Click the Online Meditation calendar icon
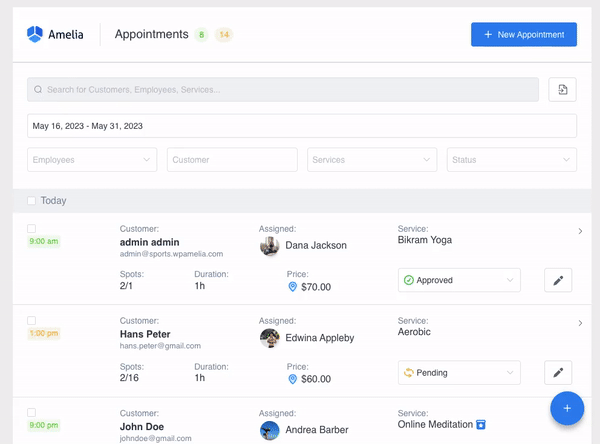Image resolution: width=600 pixels, height=444 pixels. tap(481, 425)
